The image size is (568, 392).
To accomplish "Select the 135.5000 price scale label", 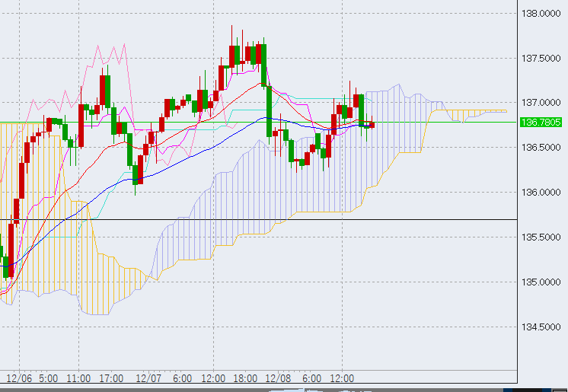I will tap(541, 237).
